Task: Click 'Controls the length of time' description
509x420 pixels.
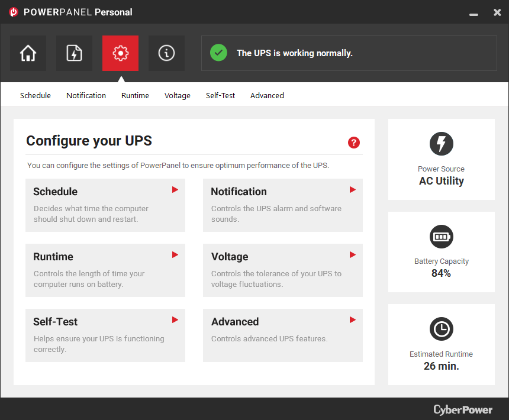Action: [89, 279]
